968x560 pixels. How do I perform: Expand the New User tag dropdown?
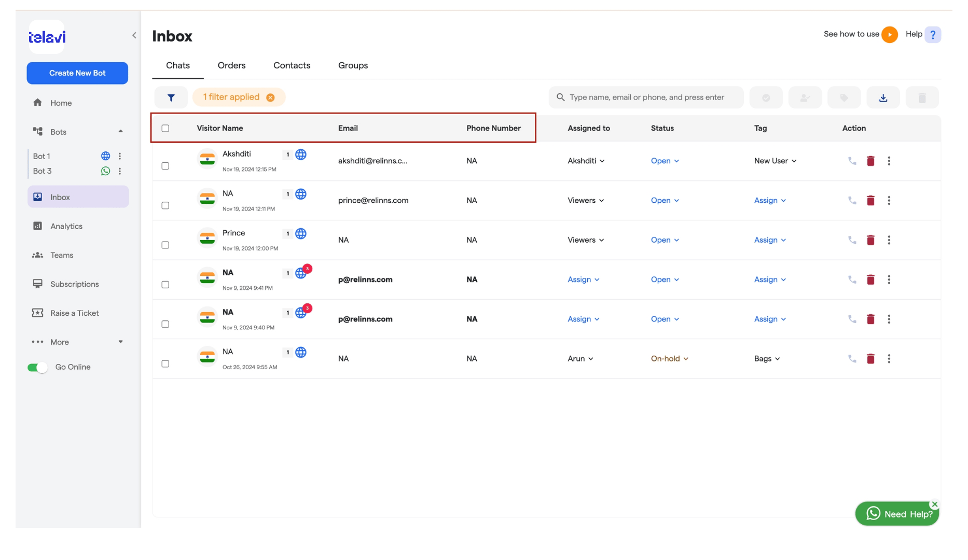pyautogui.click(x=775, y=161)
